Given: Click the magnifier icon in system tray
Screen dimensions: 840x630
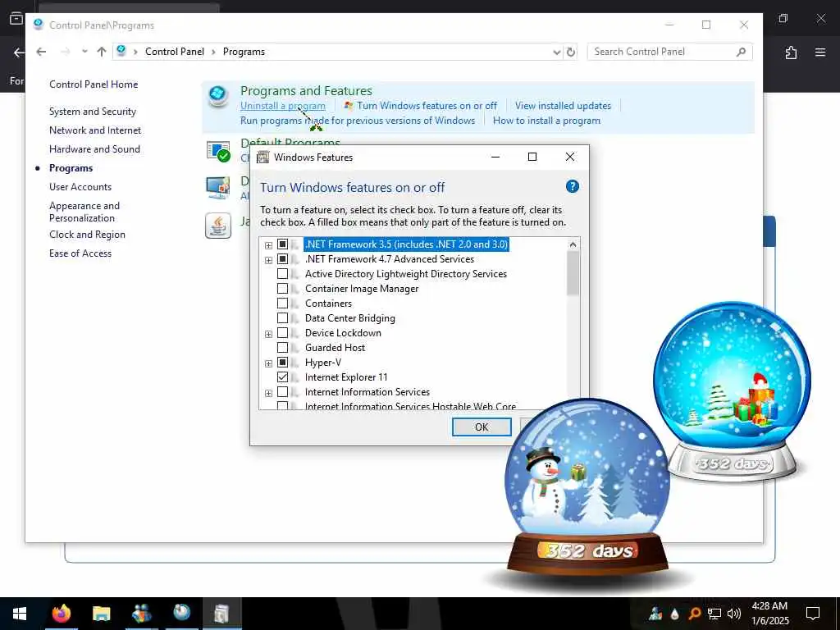Looking at the screenshot, I should point(694,614).
